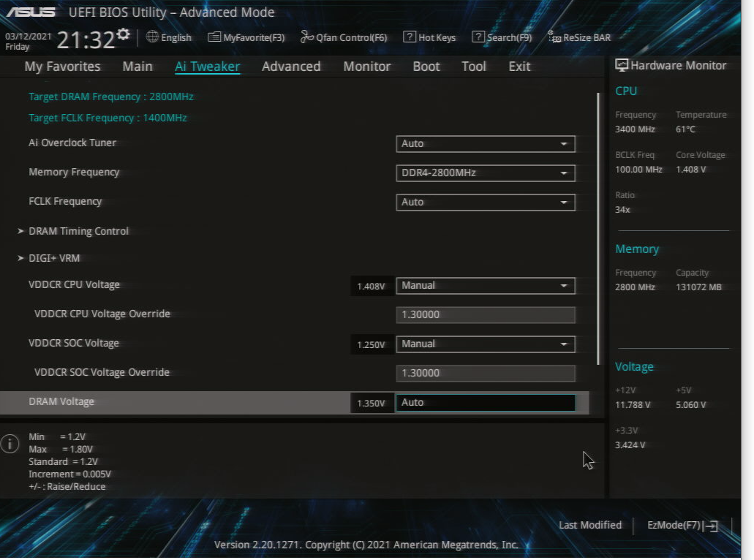The image size is (754, 560).
Task: Click the ASUS logo
Action: click(x=31, y=12)
